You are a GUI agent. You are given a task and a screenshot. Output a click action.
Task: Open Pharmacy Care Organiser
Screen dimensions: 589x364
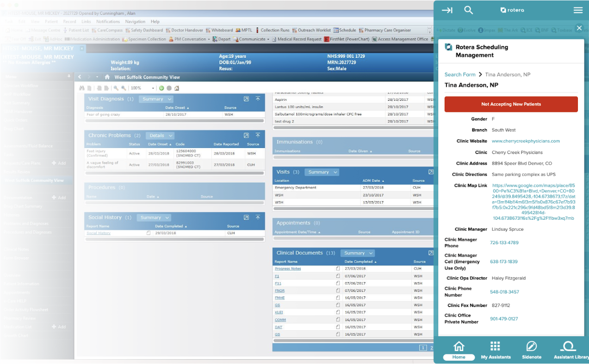[x=385, y=30]
